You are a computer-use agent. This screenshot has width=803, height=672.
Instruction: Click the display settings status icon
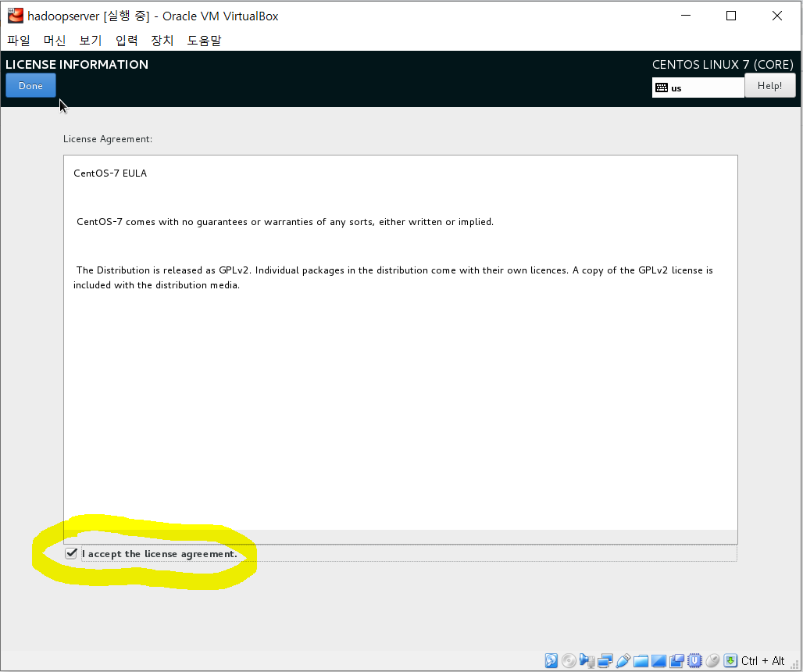[658, 661]
